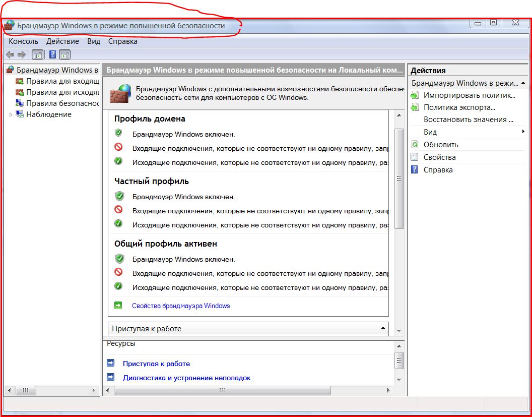Toggle the console tree pane toolbar icon
Image resolution: width=532 pixels, height=417 pixels.
tap(37, 54)
